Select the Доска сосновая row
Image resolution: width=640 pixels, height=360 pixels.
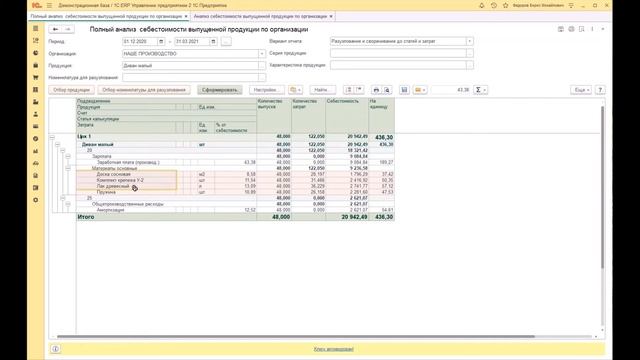click(x=236, y=174)
